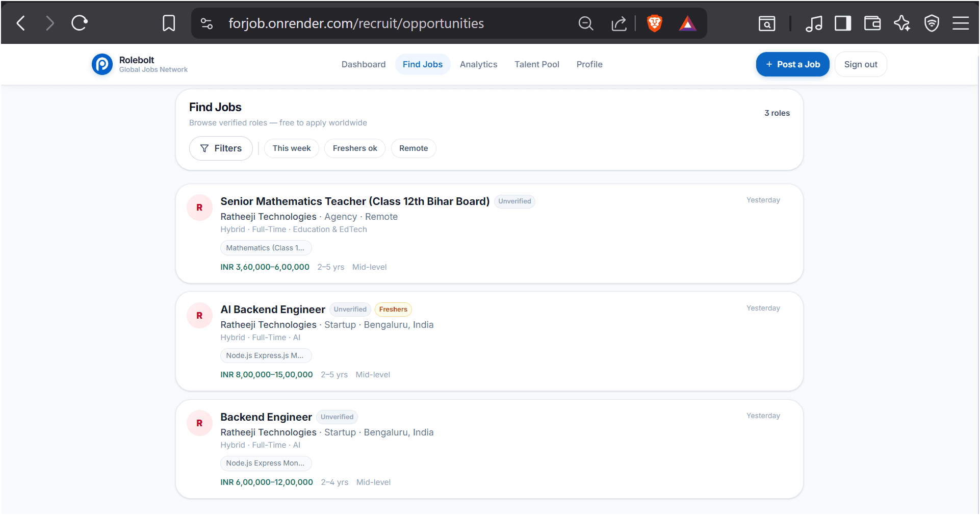Click the Post a Job button
Screen dimensions: 980x515
click(x=792, y=64)
